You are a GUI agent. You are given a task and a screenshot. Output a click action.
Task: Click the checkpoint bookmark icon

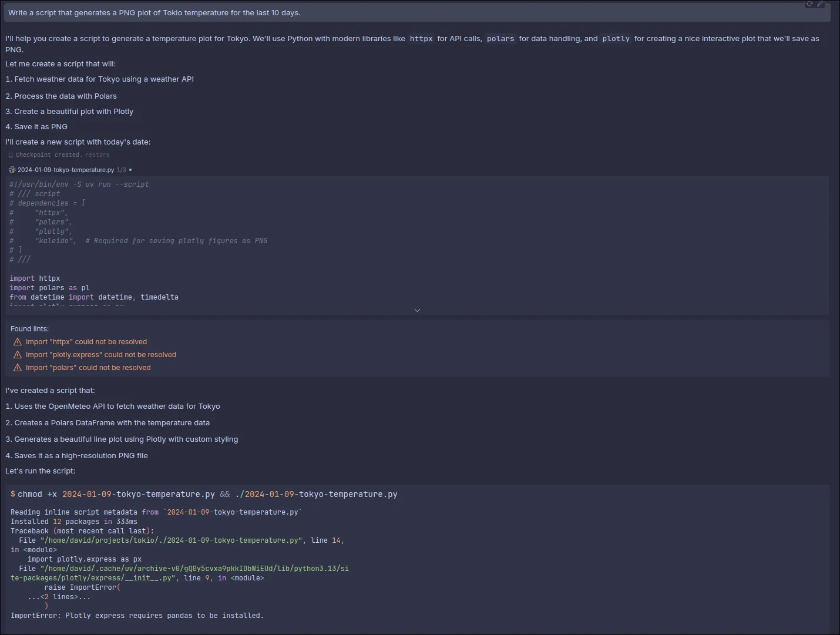click(x=11, y=156)
